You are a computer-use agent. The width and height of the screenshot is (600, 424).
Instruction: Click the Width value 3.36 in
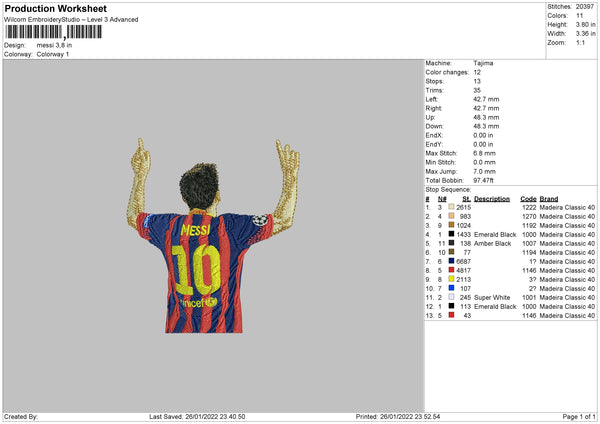point(585,34)
